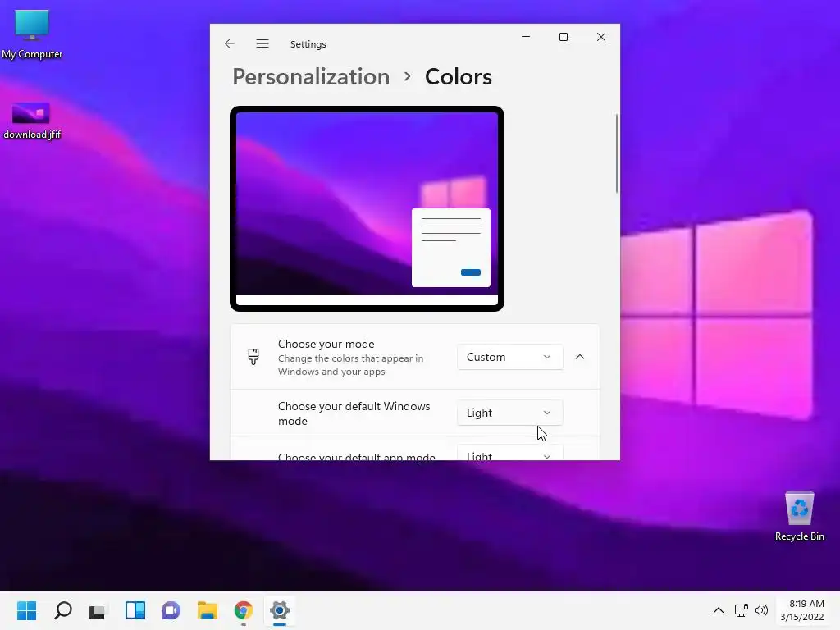Open the Settings navigation hamburger menu
Screen dimensions: 840x630
262,43
